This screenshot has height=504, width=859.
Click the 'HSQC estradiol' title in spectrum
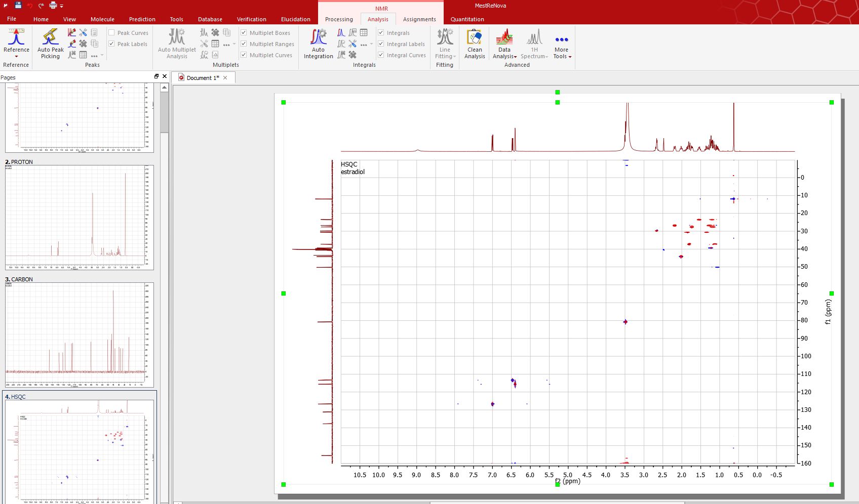[353, 168]
